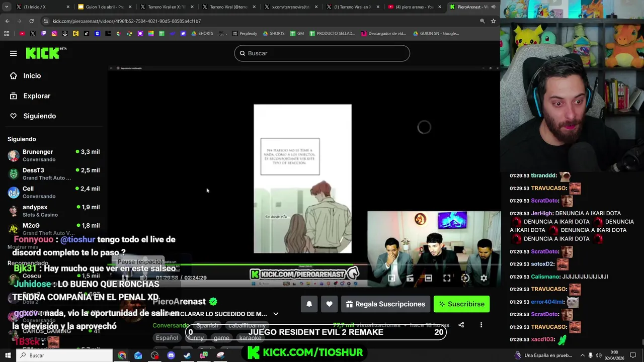This screenshot has width=644, height=362.
Task: Click the taskbar volume icon
Action: pos(600,355)
